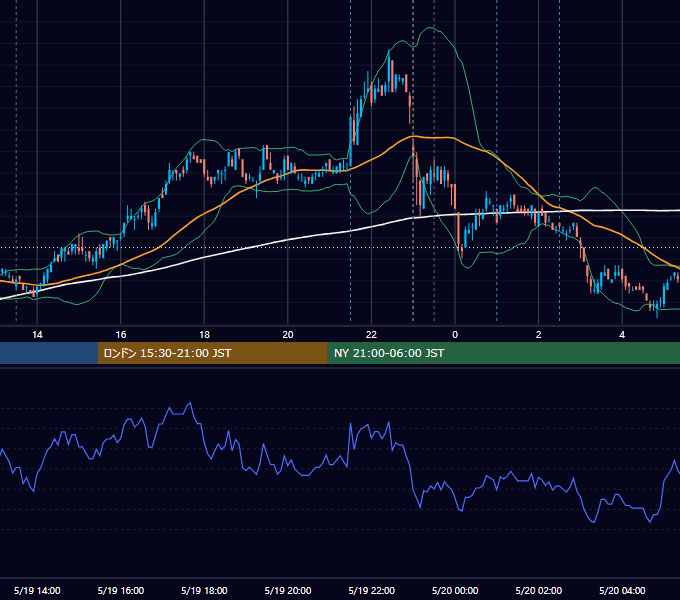
Task: Click the 16 hour axis label
Action: [121, 335]
